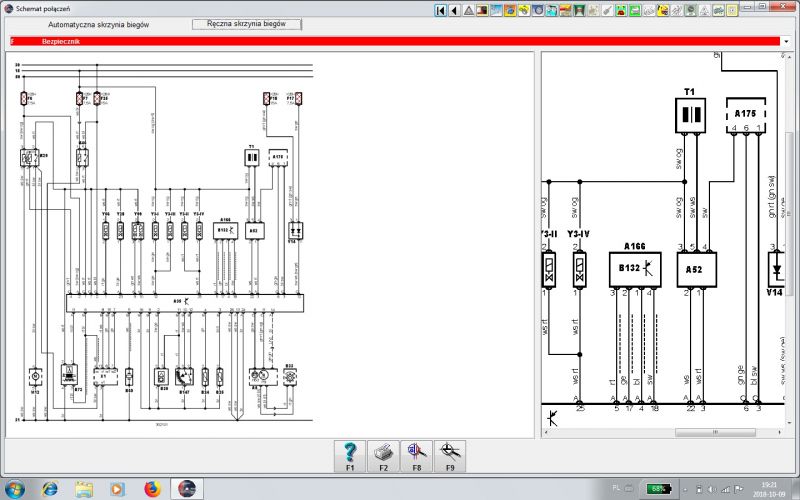Viewport: 800px width, 500px height.
Task: Click the Action Center flag icon
Action: [x=738, y=489]
